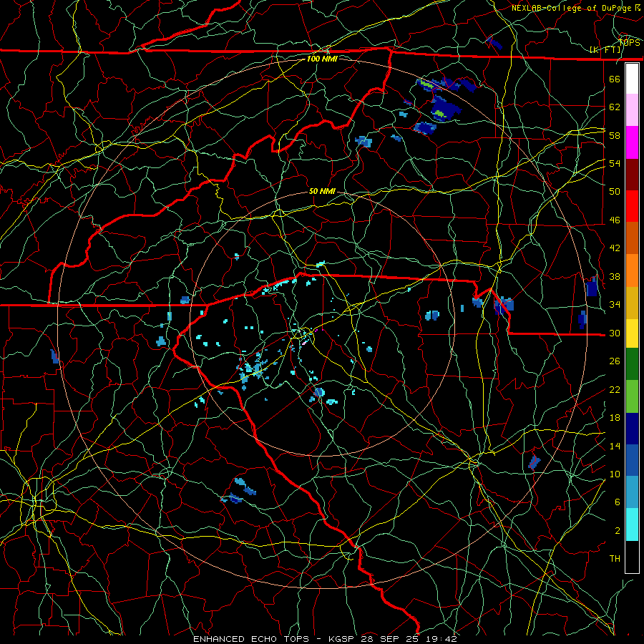Click the legend label 58
This screenshot has height=644, width=644.
coord(615,135)
